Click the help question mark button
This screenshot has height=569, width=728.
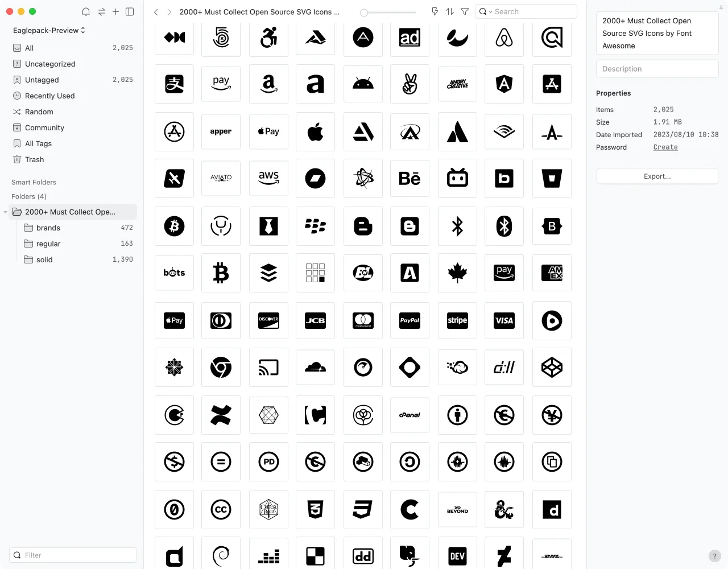click(715, 556)
